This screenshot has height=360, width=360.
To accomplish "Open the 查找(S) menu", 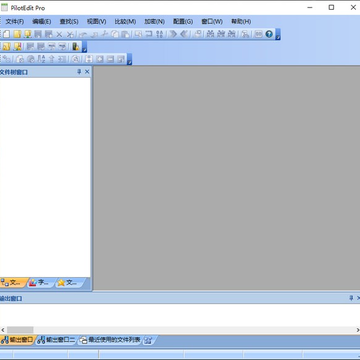I will coord(69,22).
